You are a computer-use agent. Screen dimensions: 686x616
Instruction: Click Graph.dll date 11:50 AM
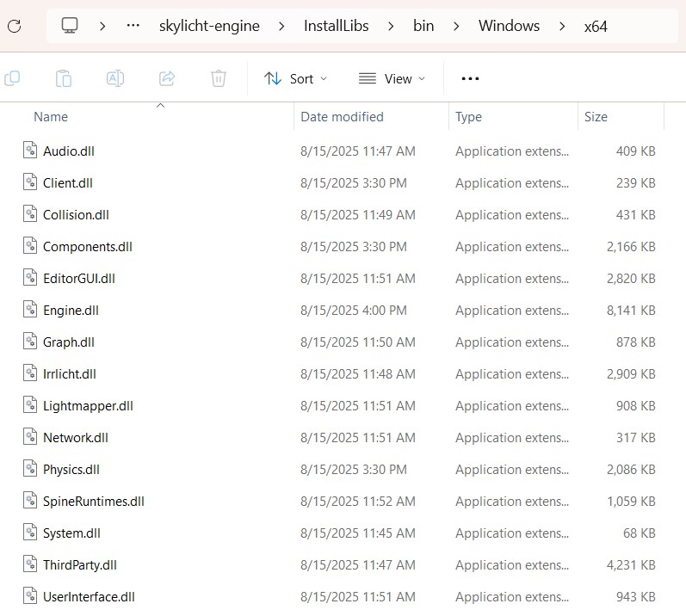358,342
